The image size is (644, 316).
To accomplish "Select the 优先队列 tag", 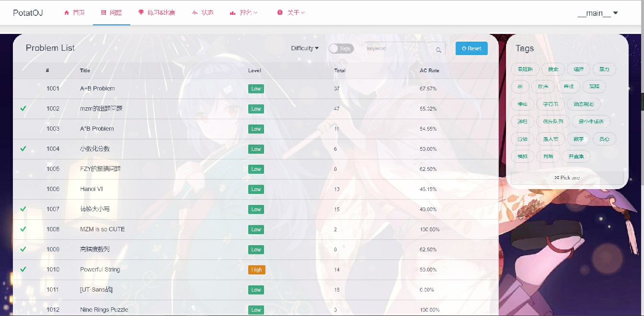I will (553, 122).
